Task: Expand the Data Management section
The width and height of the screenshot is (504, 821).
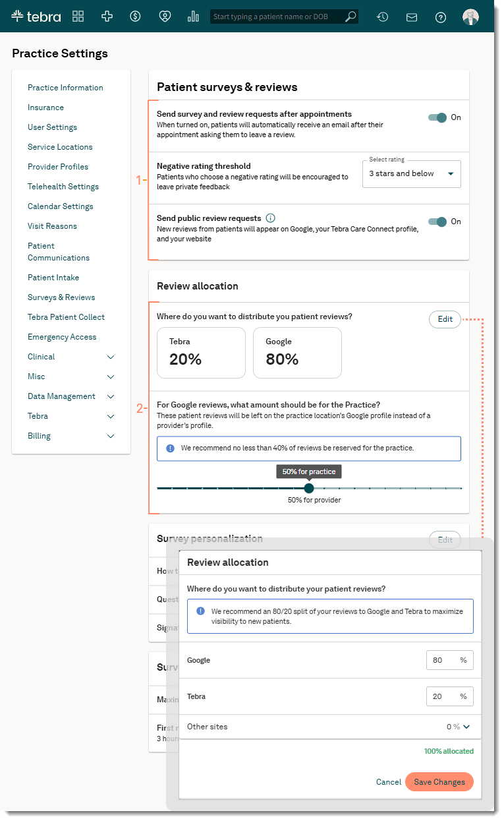Action: tap(111, 396)
